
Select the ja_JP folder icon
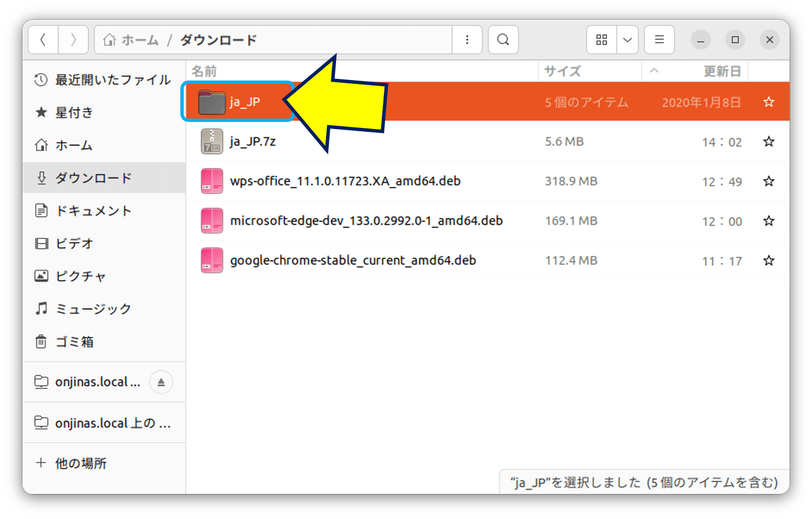tap(212, 102)
